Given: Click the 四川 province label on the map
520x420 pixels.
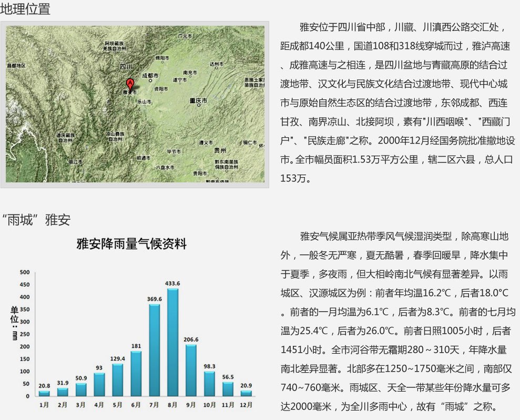Looking at the screenshot, I should pos(126,67).
